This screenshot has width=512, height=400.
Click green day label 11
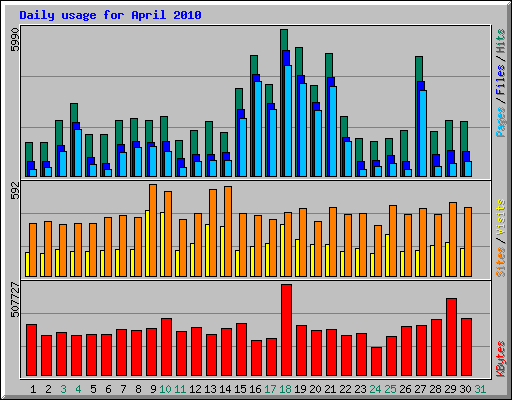point(180,389)
